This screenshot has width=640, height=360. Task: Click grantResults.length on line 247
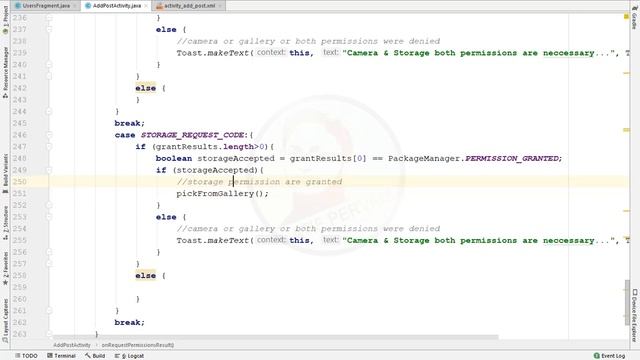[205, 147]
